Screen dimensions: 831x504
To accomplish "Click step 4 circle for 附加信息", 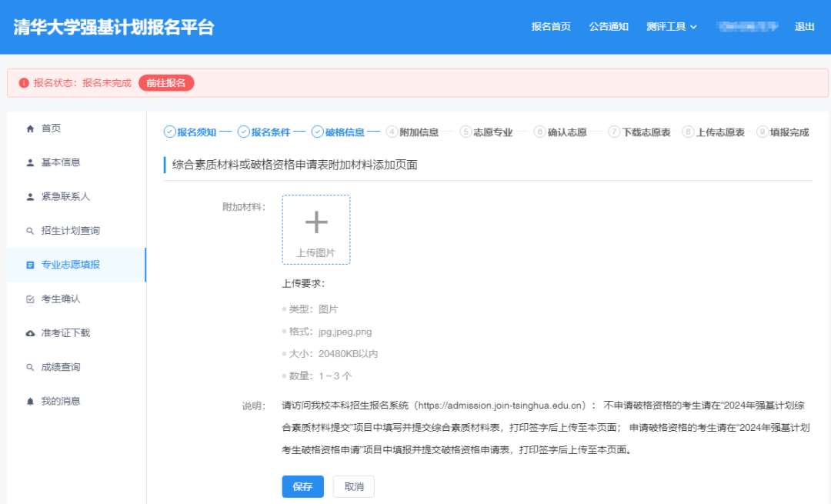I will pos(392,132).
